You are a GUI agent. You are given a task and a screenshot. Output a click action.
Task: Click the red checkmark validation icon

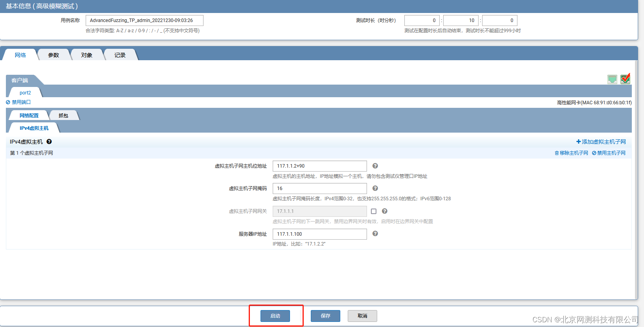(626, 79)
